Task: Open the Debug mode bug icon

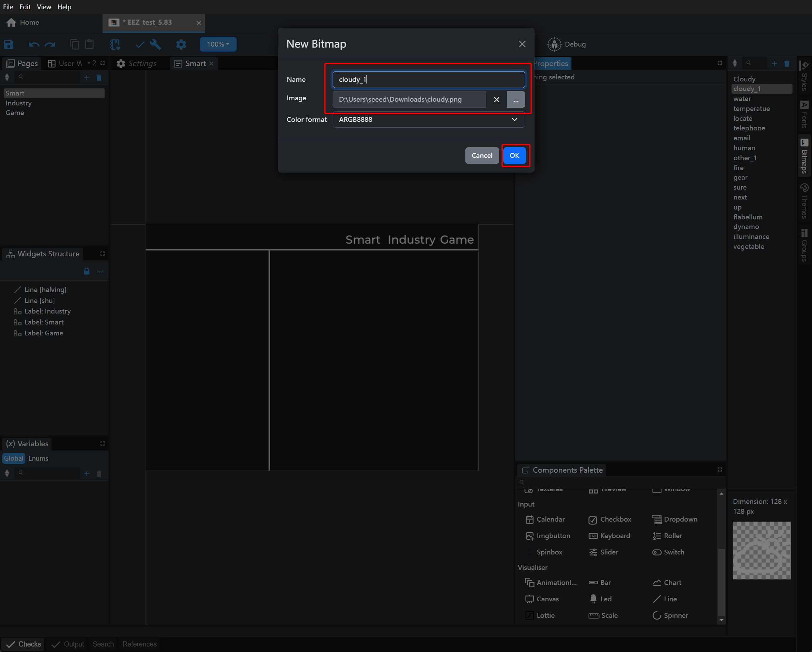Action: point(554,44)
